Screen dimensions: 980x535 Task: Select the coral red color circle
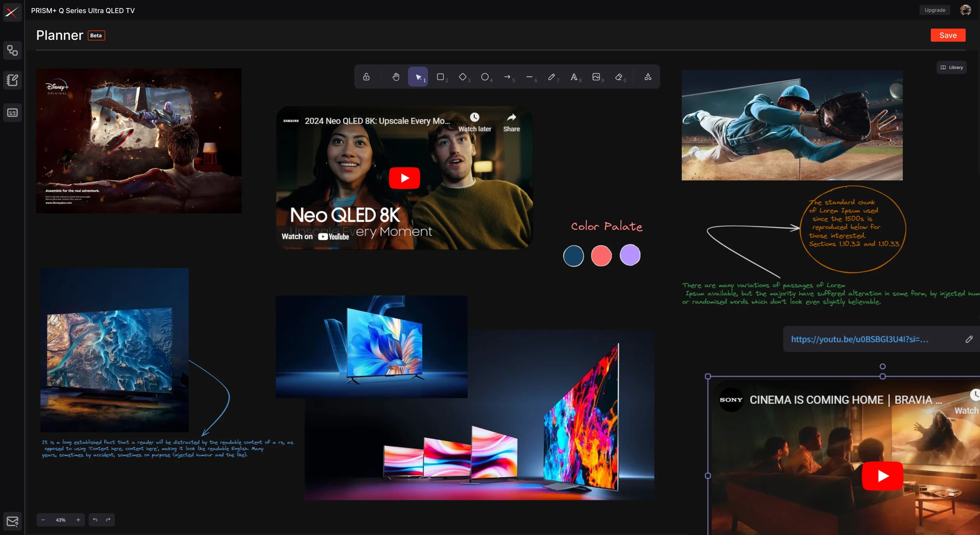[x=601, y=255]
